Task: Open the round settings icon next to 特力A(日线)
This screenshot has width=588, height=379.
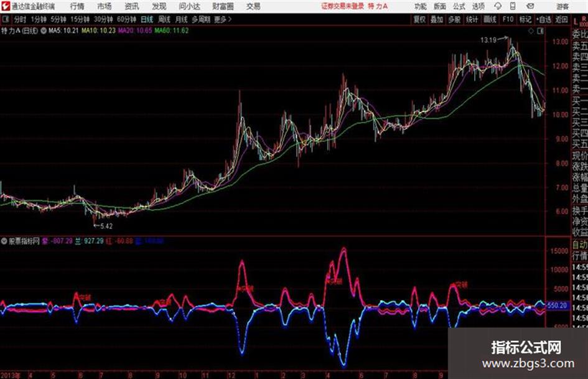Action: click(x=44, y=30)
